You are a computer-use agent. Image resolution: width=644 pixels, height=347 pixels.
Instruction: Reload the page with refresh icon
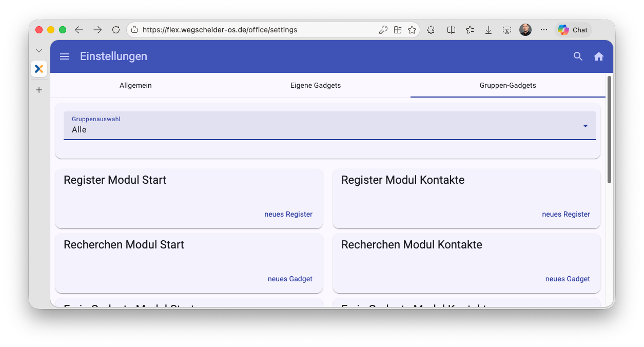pos(116,30)
